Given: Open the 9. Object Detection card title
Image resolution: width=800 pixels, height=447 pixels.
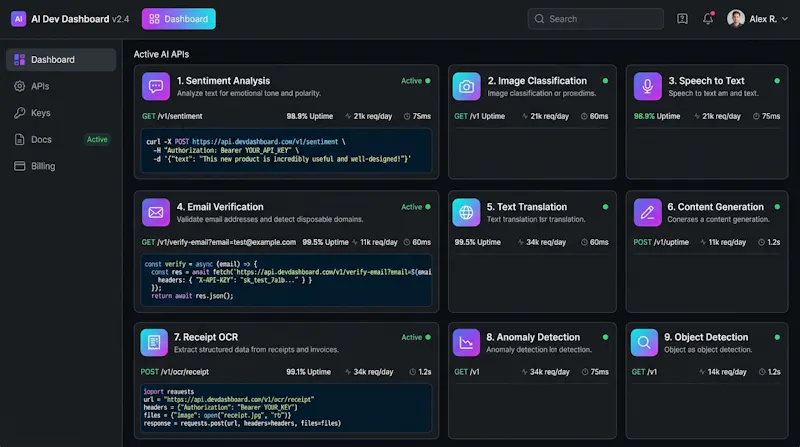Looking at the screenshot, I should (x=706, y=337).
